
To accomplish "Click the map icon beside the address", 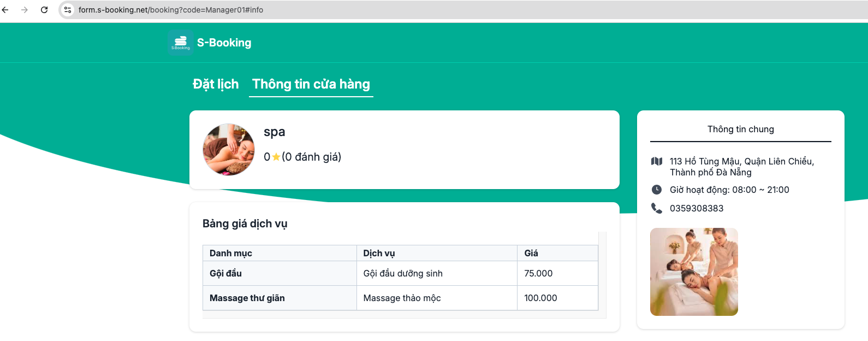I will click(657, 162).
